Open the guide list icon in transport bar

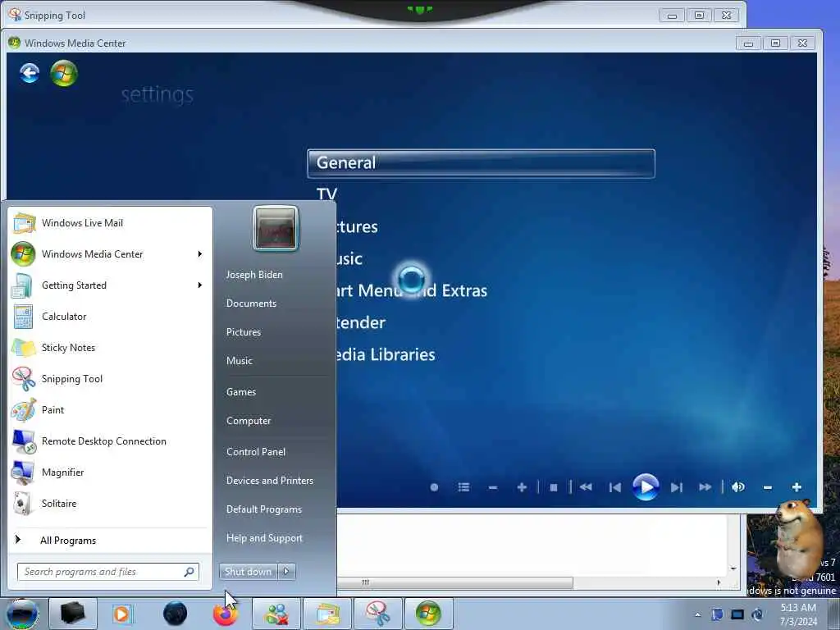[x=463, y=487]
